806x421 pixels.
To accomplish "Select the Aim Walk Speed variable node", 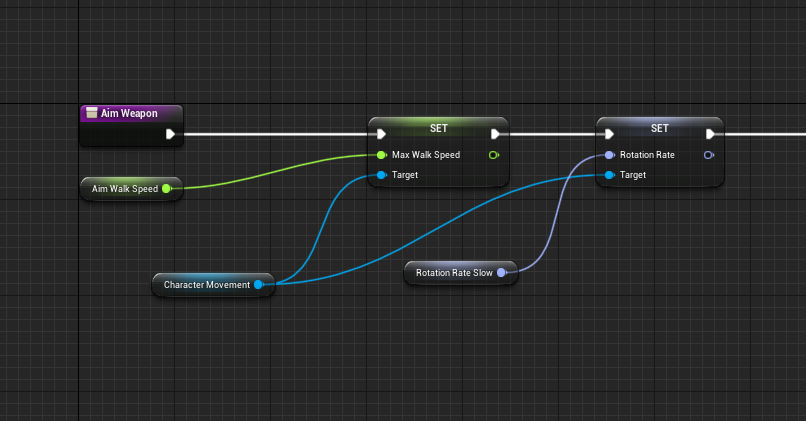I will coord(123,188).
